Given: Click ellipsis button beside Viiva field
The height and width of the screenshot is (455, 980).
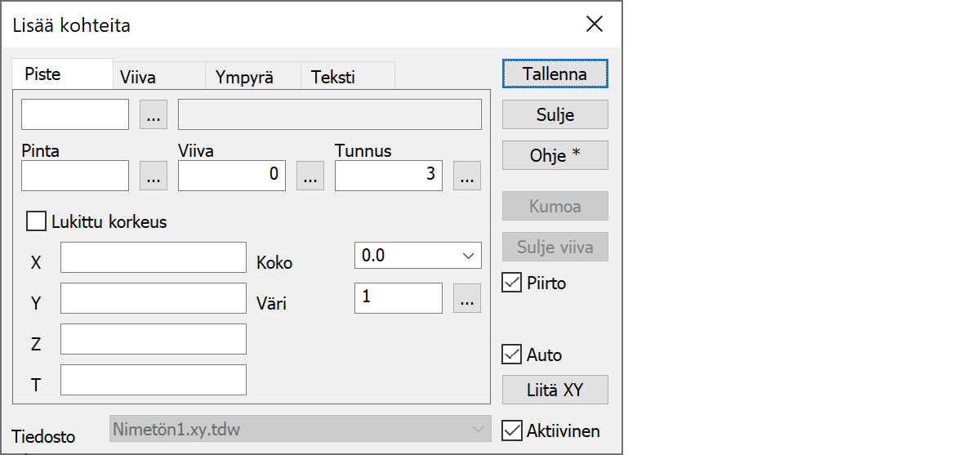Looking at the screenshot, I should pyautogui.click(x=310, y=176).
